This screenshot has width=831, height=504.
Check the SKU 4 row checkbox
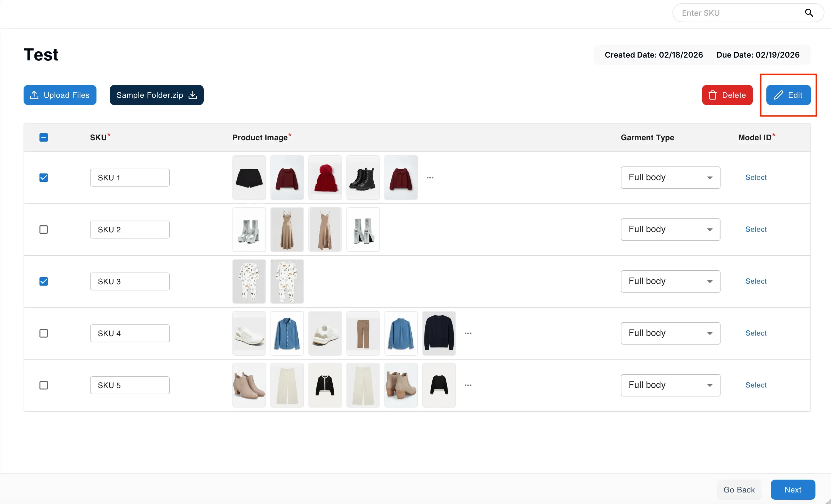(43, 333)
